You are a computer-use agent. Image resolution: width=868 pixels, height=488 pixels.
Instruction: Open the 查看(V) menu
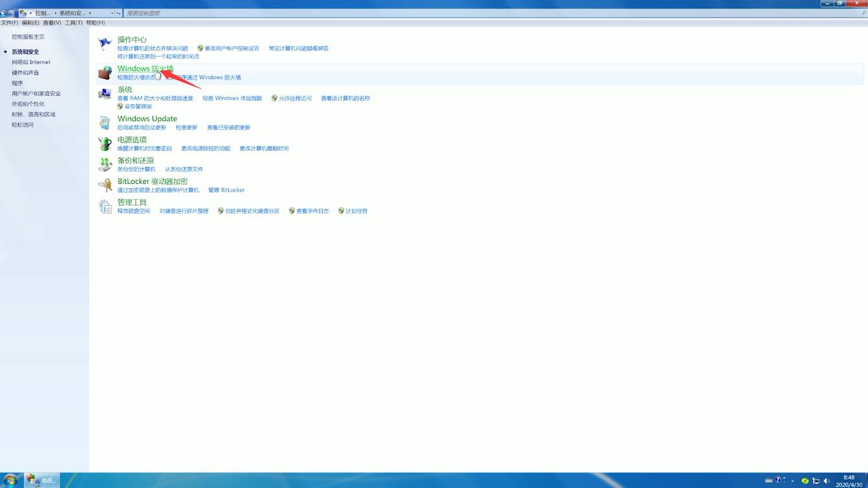point(52,23)
